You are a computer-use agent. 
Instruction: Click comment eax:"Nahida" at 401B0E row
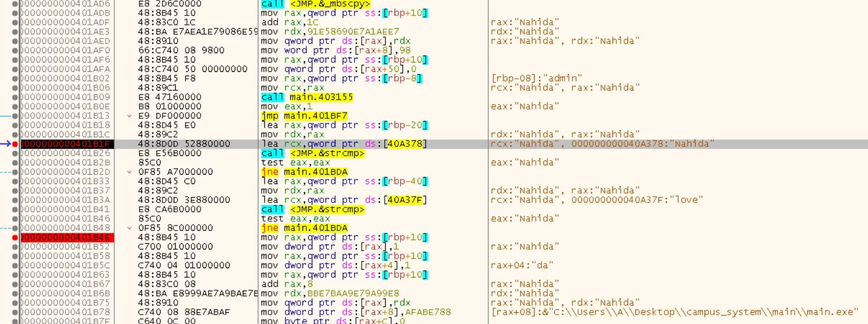pyautogui.click(x=525, y=107)
